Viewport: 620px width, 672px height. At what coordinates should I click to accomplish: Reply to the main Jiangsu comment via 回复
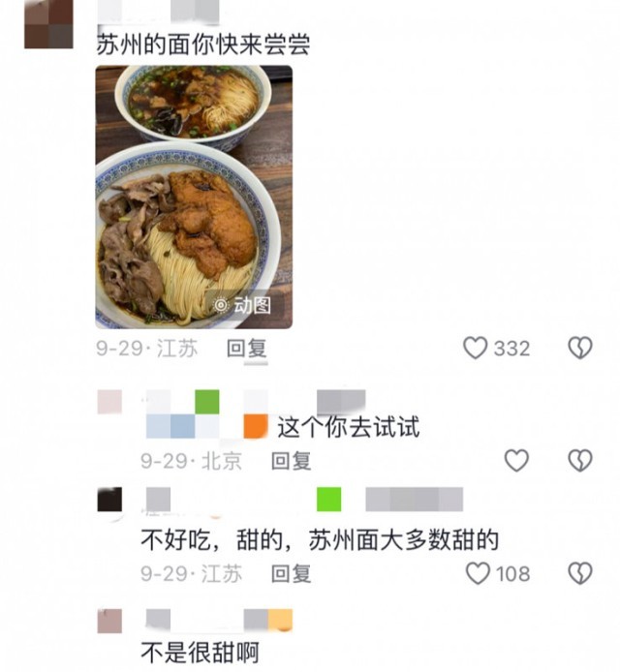tap(246, 348)
